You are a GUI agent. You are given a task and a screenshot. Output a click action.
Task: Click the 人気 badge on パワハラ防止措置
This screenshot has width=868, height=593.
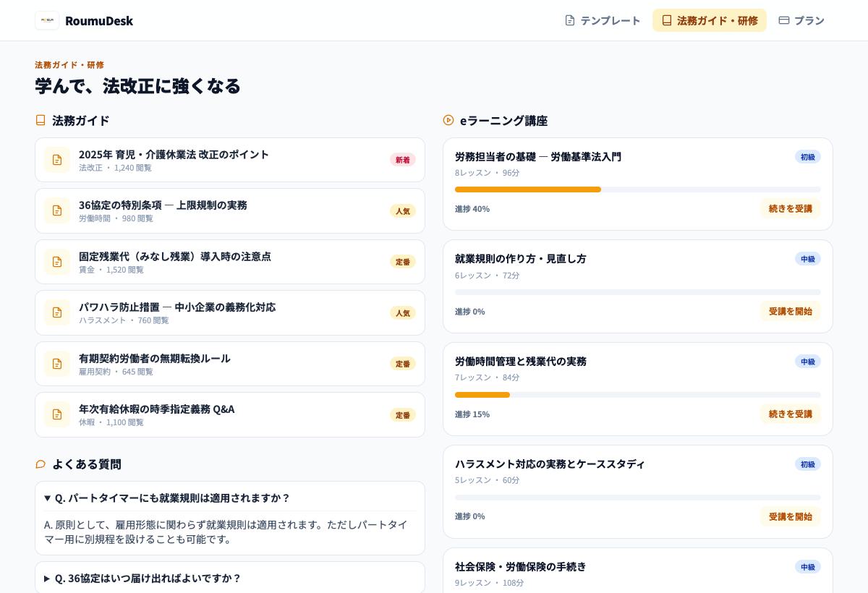(x=403, y=313)
